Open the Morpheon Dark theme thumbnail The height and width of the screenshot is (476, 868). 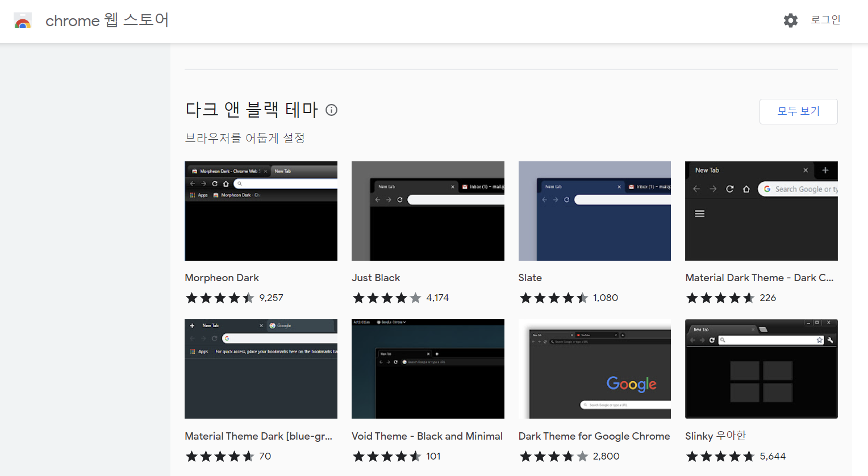coord(261,211)
